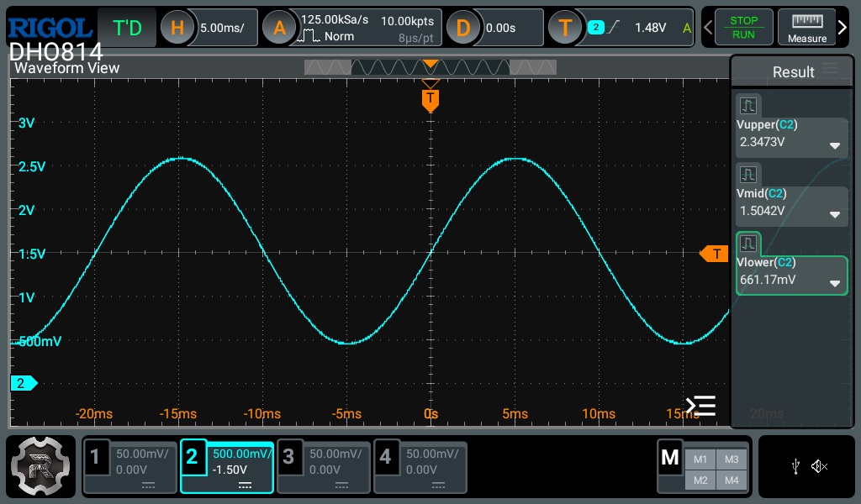Open Acquisition settings via A icon
Viewport: 861px width, 504px height.
(279, 28)
